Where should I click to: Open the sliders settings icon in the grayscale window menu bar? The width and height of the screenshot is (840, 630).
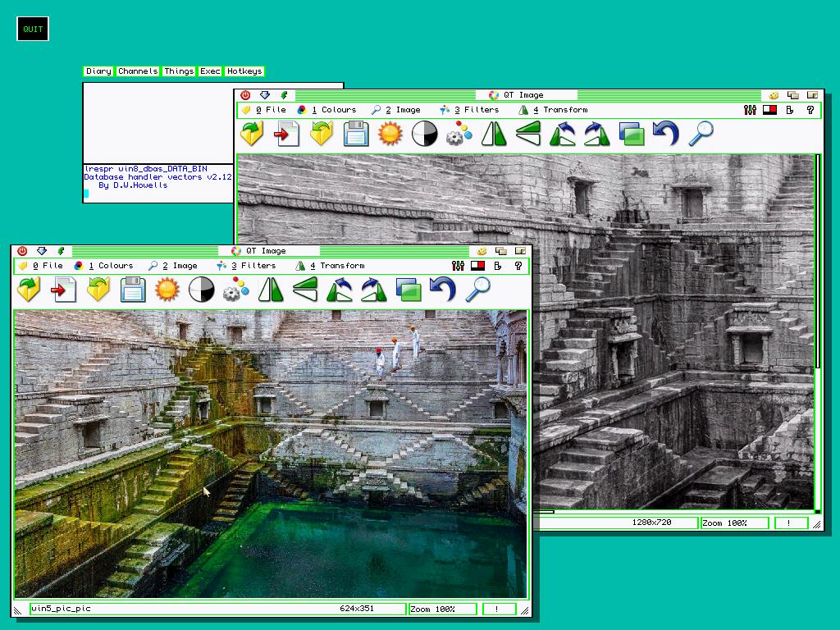[x=750, y=110]
